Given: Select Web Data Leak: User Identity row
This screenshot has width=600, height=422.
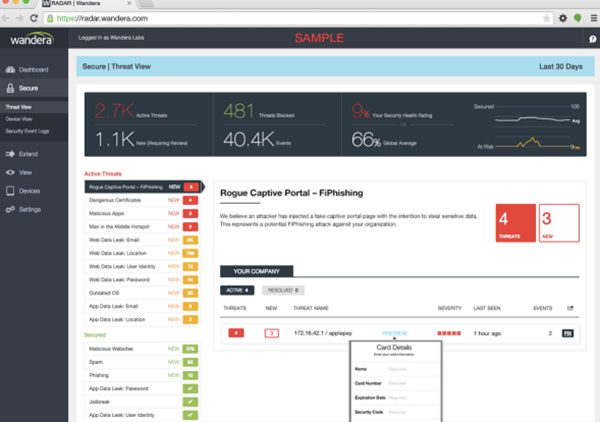Looking at the screenshot, I should tap(142, 266).
